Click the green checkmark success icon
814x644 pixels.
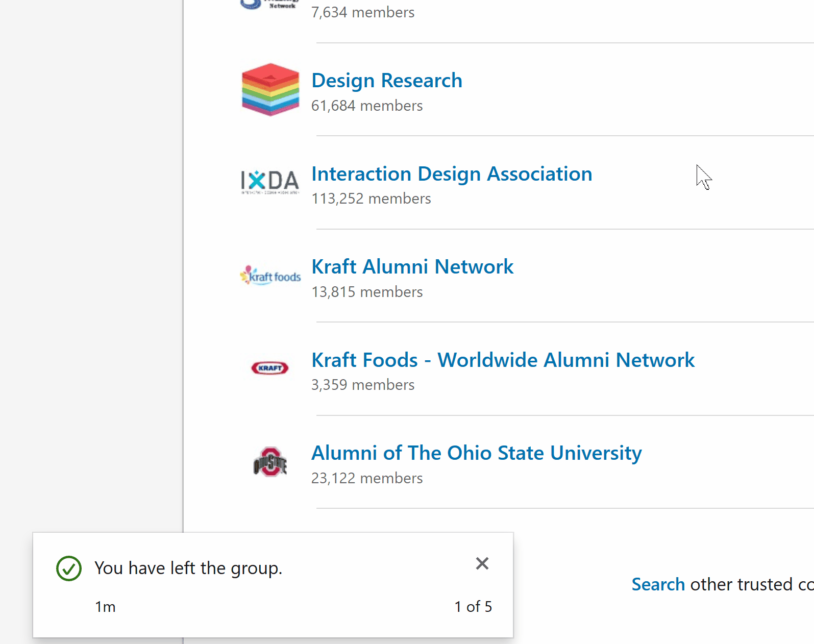pos(69,568)
